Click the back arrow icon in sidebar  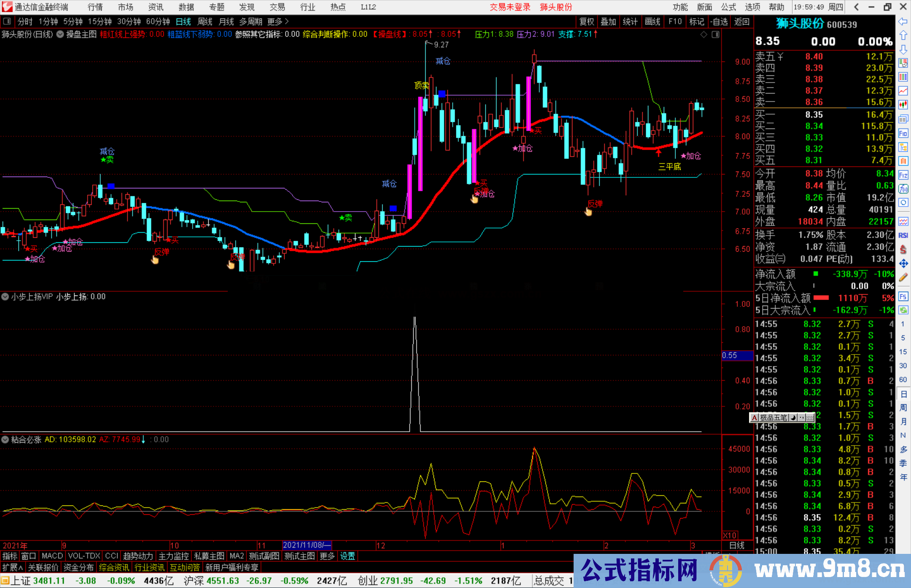[903, 21]
